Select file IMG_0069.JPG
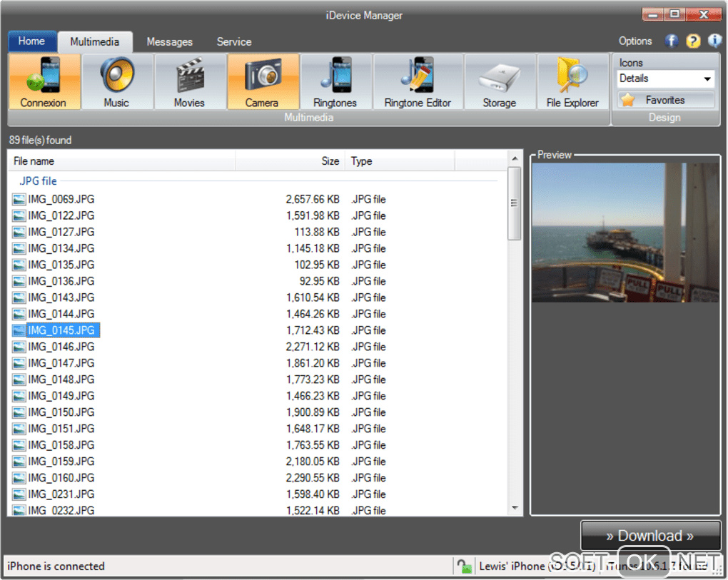 pos(61,199)
